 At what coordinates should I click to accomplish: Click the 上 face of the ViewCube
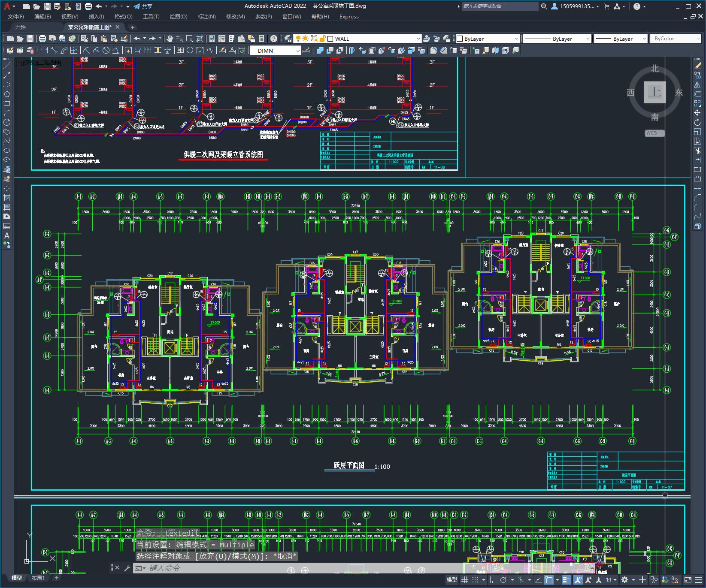coord(654,92)
